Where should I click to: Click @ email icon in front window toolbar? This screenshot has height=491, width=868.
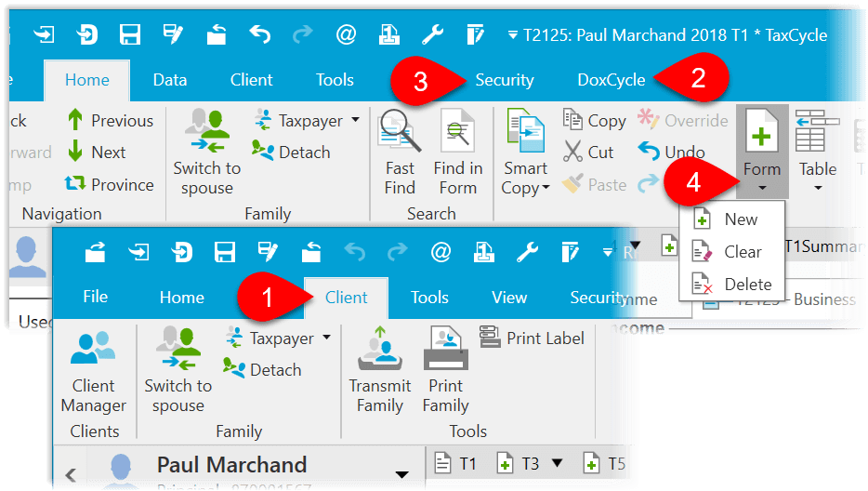(441, 252)
